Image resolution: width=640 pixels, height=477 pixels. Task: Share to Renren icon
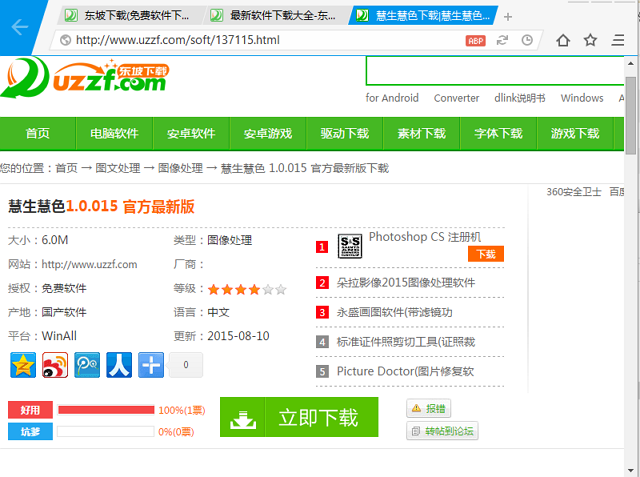point(119,365)
